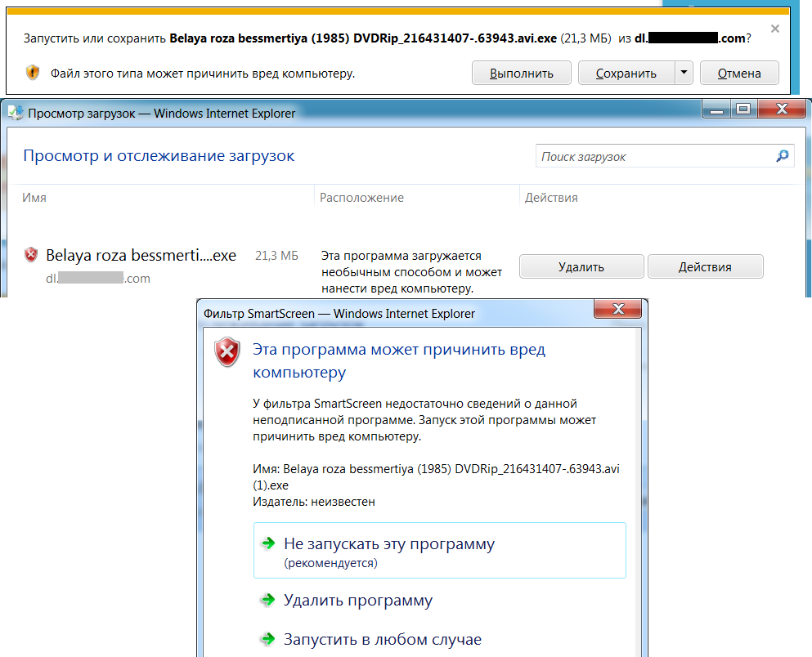812x657 pixels.
Task: Dismiss the download notification bar with X
Action: 774,29
